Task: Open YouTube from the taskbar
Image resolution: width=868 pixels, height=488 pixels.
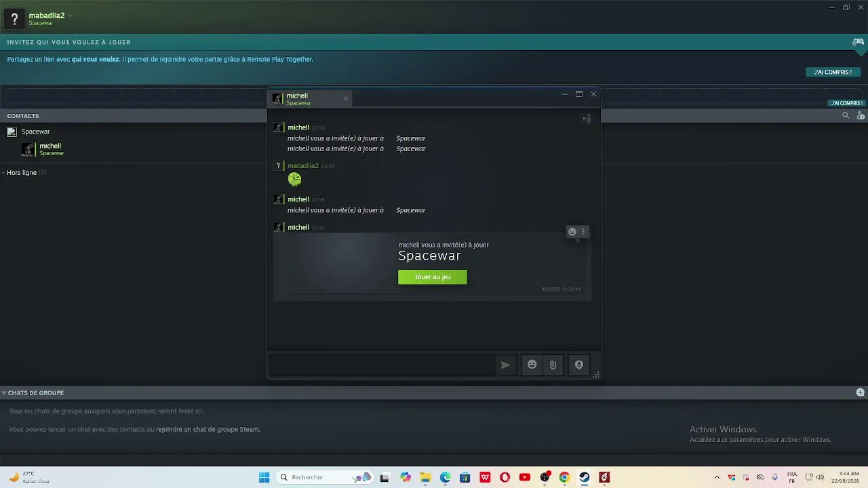Action: tap(524, 477)
